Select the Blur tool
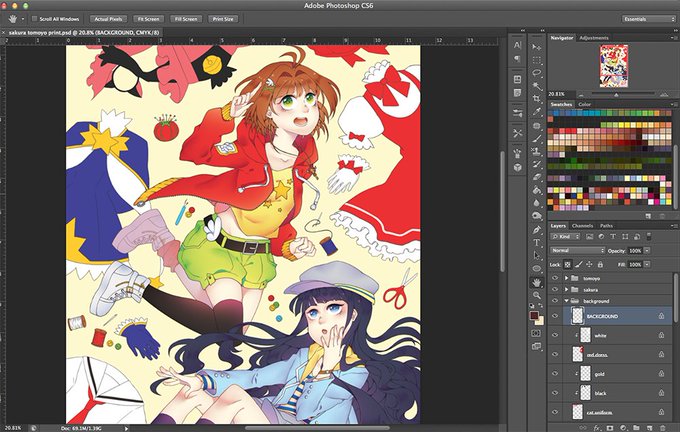The height and width of the screenshot is (432, 680). (x=537, y=203)
